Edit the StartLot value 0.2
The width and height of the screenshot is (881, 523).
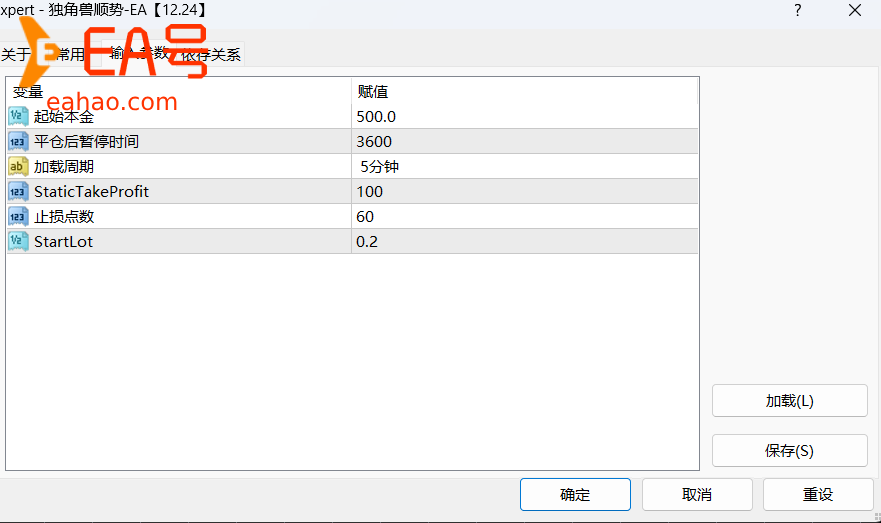click(525, 242)
